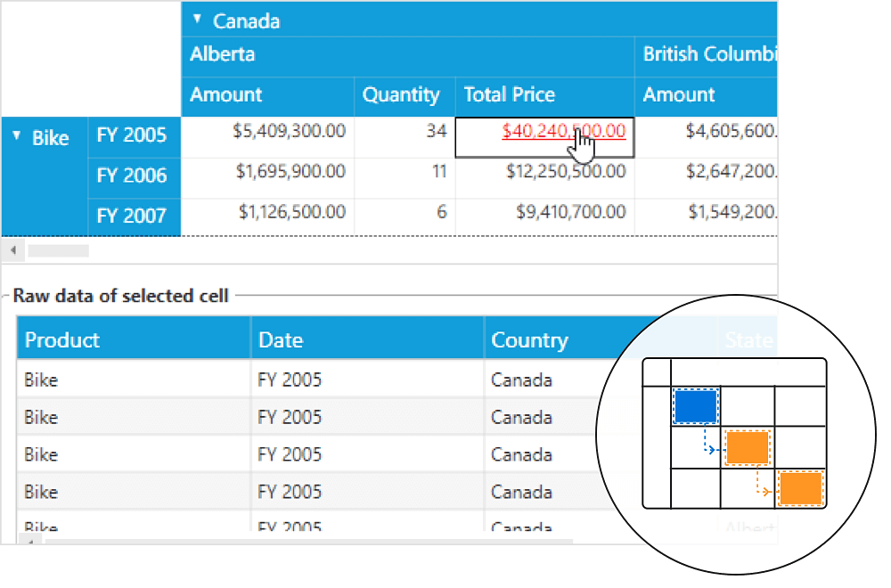Select the $12,250,500.00 total price cell
The width and height of the screenshot is (891, 588).
pyautogui.click(x=565, y=171)
